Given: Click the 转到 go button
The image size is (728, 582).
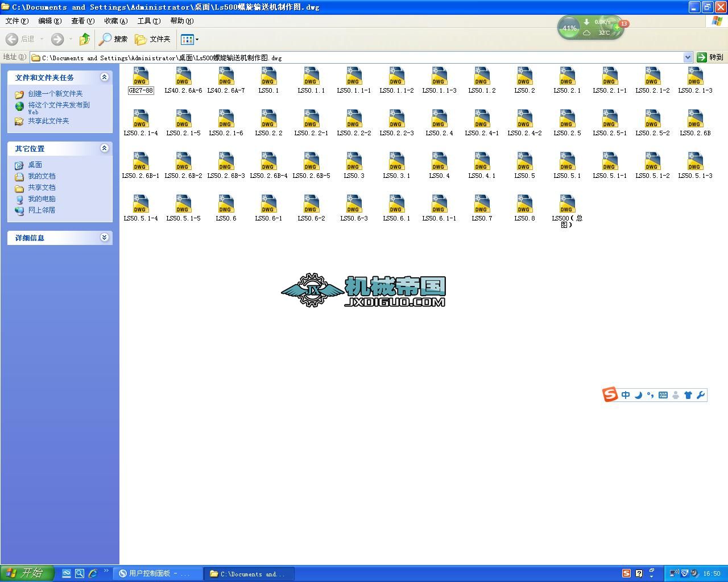Looking at the screenshot, I should [710, 57].
